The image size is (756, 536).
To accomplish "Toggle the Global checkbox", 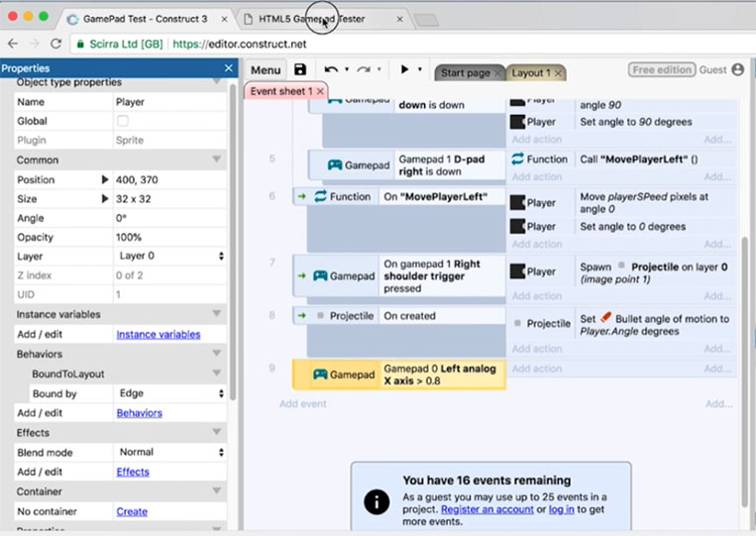I will click(123, 121).
